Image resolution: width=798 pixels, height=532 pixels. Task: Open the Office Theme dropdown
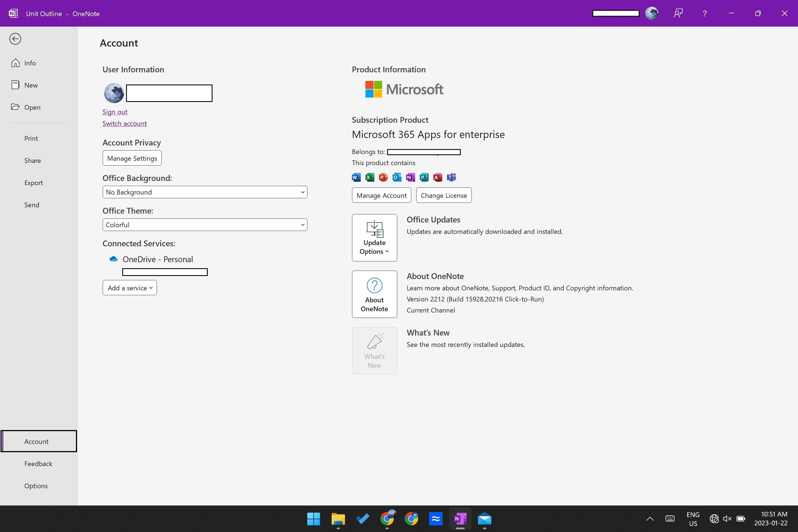point(204,224)
